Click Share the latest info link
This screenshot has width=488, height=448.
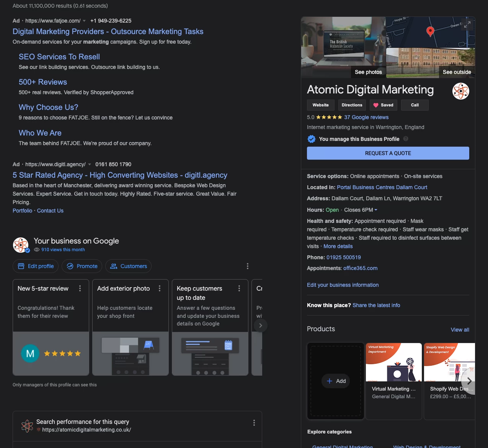[376, 305]
